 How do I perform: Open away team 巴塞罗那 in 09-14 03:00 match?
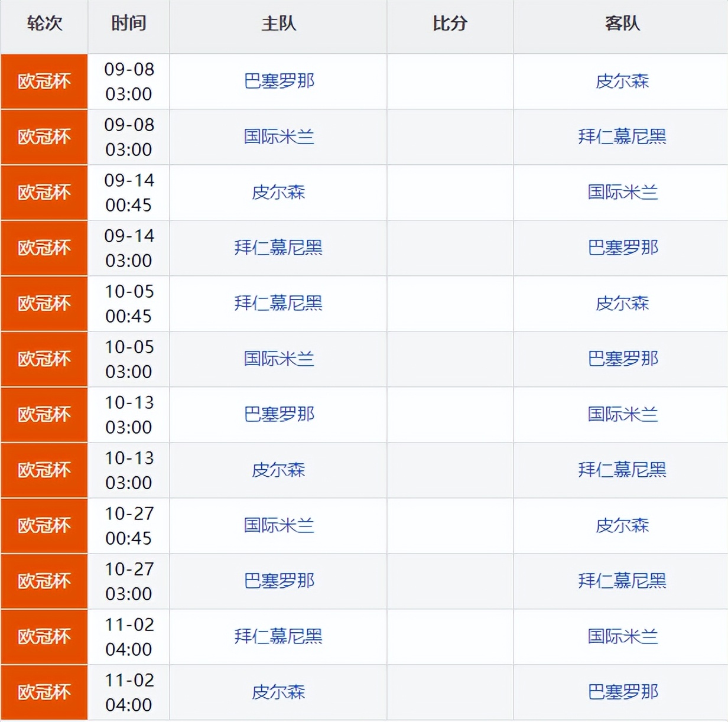click(x=623, y=248)
